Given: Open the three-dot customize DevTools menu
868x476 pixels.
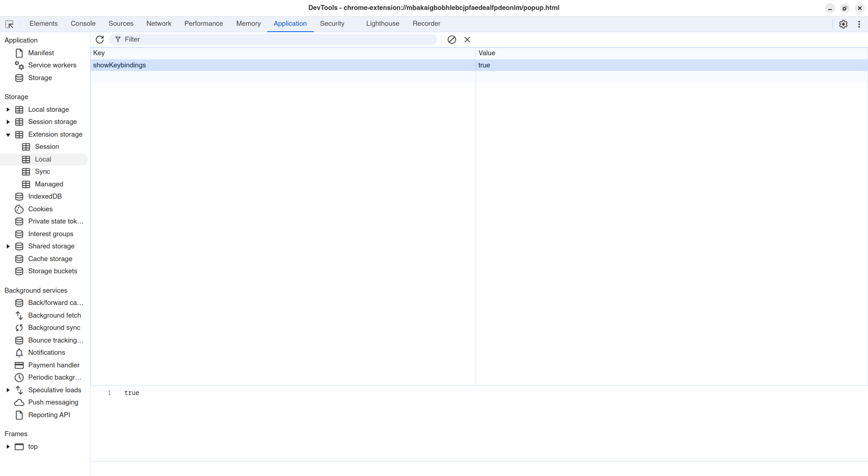Looking at the screenshot, I should 859,24.
